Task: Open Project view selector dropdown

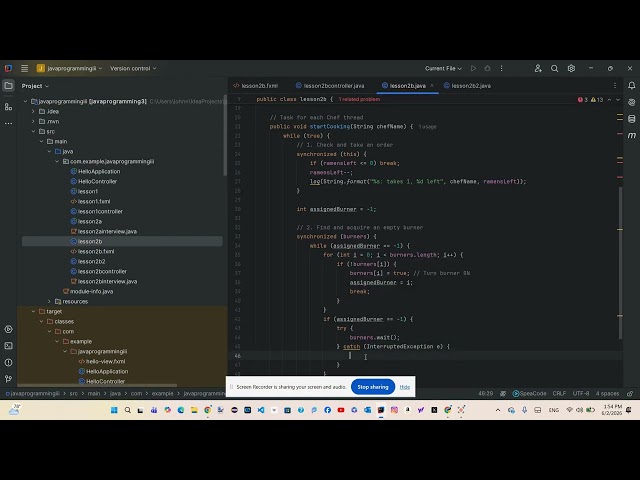Action: coord(35,86)
